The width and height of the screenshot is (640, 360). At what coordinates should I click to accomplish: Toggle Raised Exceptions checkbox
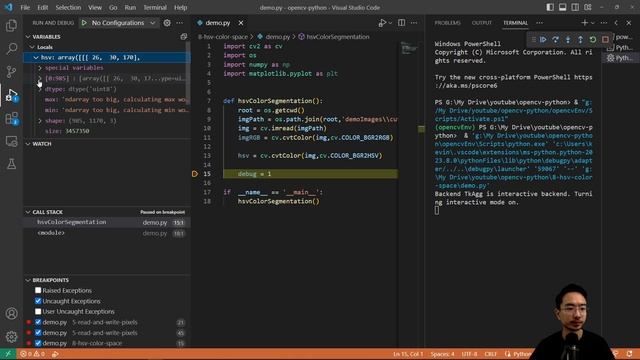[38, 290]
